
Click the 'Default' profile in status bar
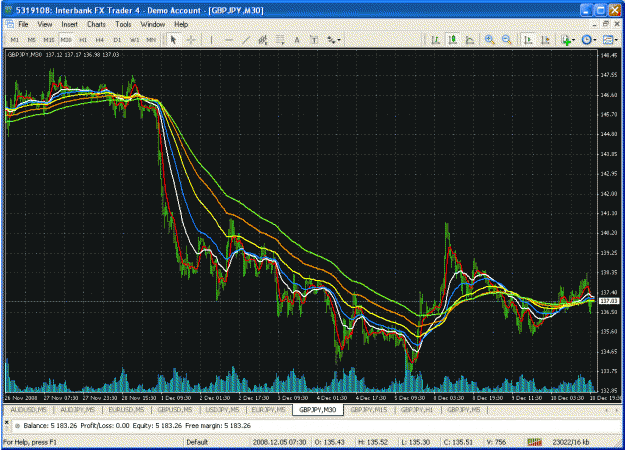tap(197, 442)
